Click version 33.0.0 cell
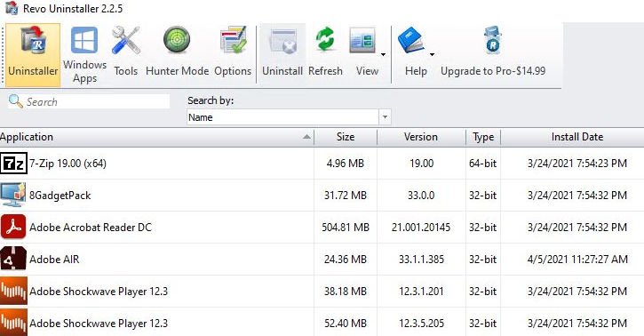The width and height of the screenshot is (644, 336). point(421,195)
